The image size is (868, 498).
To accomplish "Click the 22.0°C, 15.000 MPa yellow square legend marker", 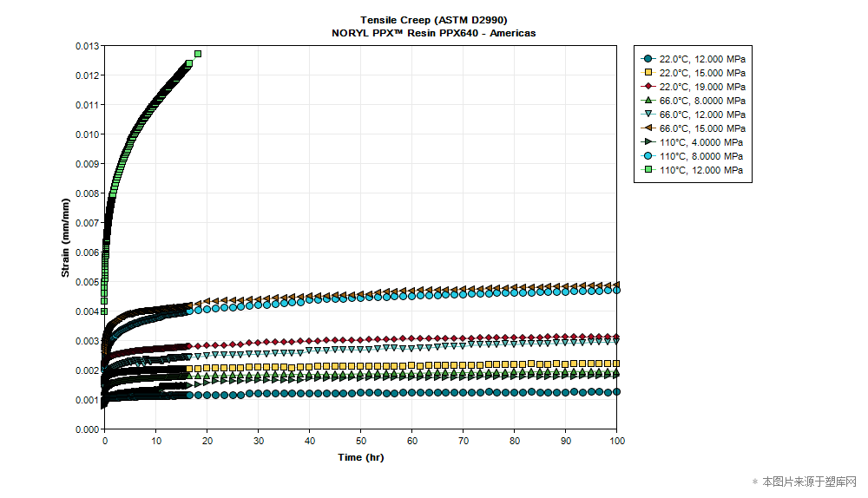I will tap(648, 73).
